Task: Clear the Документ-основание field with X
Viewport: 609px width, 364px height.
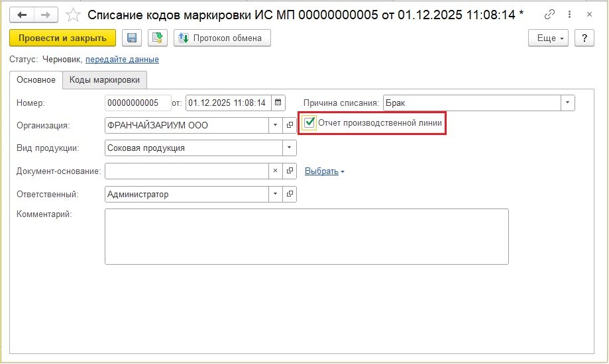Action: coord(276,171)
